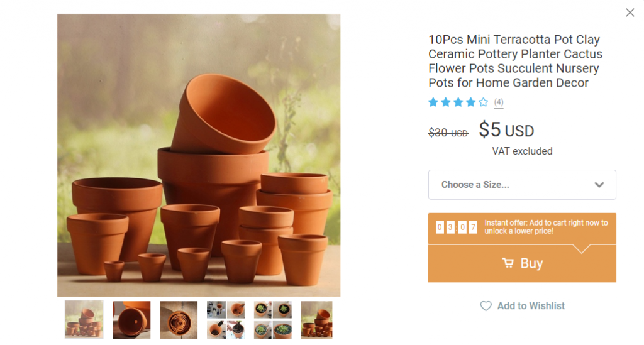
Task: Select the four-photo potting steps thumbnail
Action: pos(226,319)
